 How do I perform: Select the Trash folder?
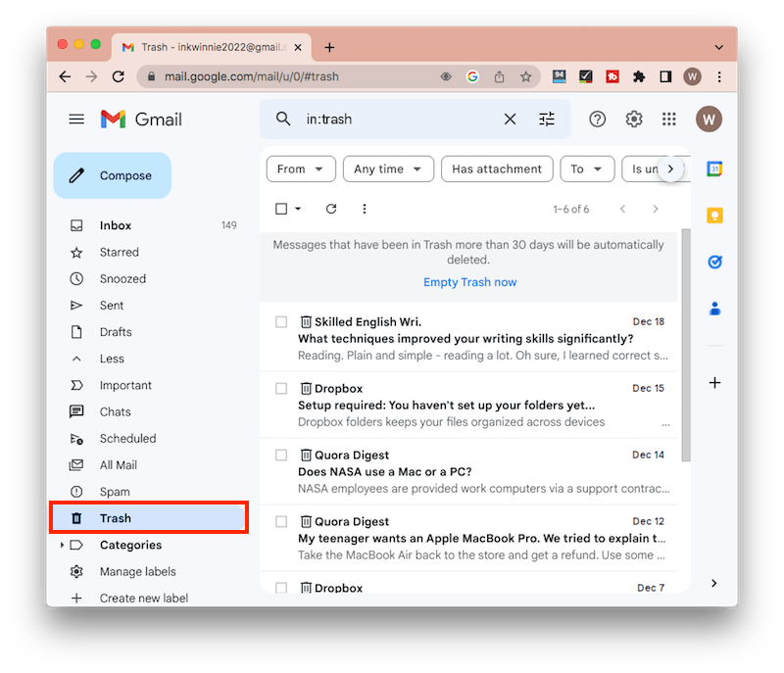pyautogui.click(x=149, y=518)
